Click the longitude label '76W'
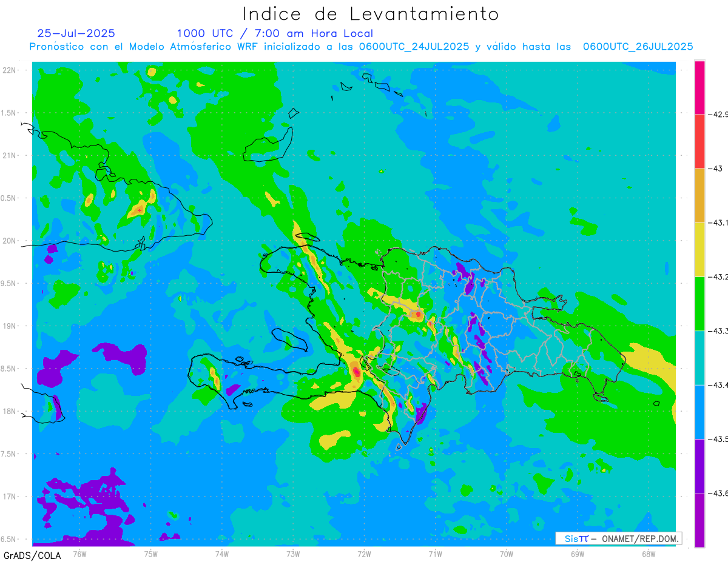728x562 pixels. point(79,553)
